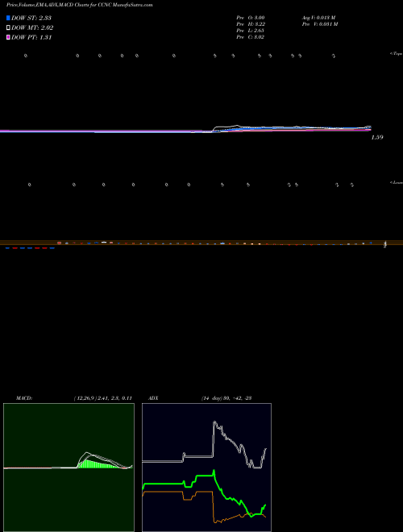
Task: Click the blue DOW ST legend swatch
Action: tap(8, 18)
